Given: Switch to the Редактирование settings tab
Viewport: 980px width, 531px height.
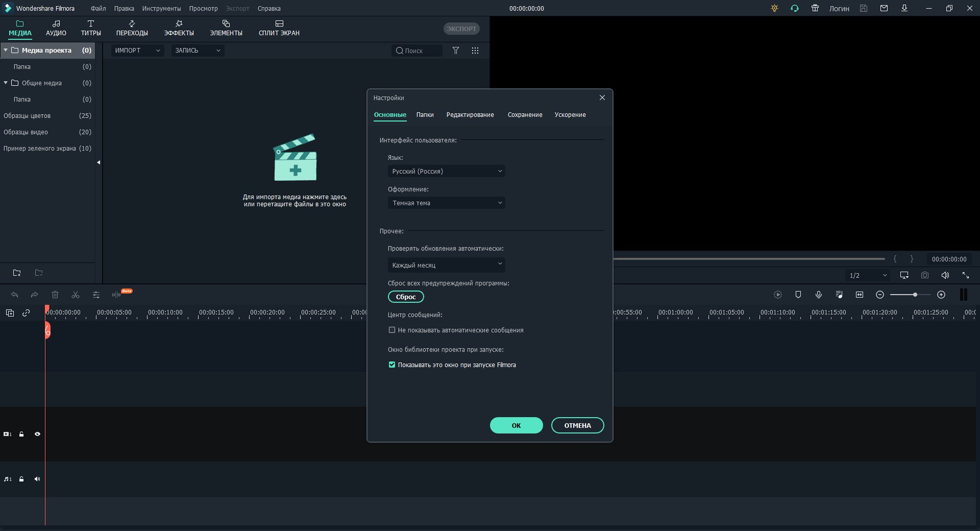Looking at the screenshot, I should (x=470, y=115).
